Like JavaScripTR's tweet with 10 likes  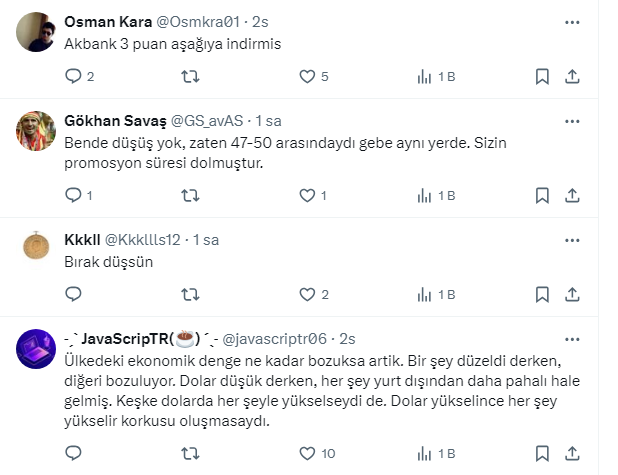(307, 453)
